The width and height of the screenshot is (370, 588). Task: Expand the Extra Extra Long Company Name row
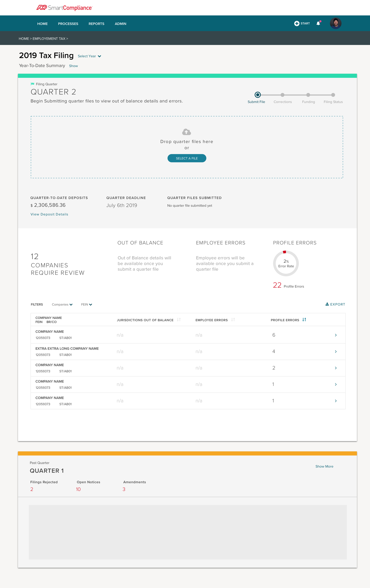pos(336,352)
